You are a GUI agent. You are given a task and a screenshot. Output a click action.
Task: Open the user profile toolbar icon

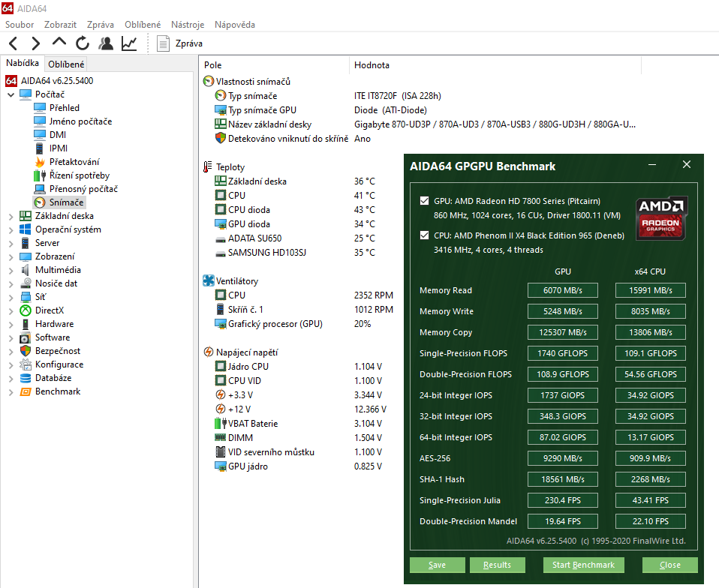[x=106, y=43]
